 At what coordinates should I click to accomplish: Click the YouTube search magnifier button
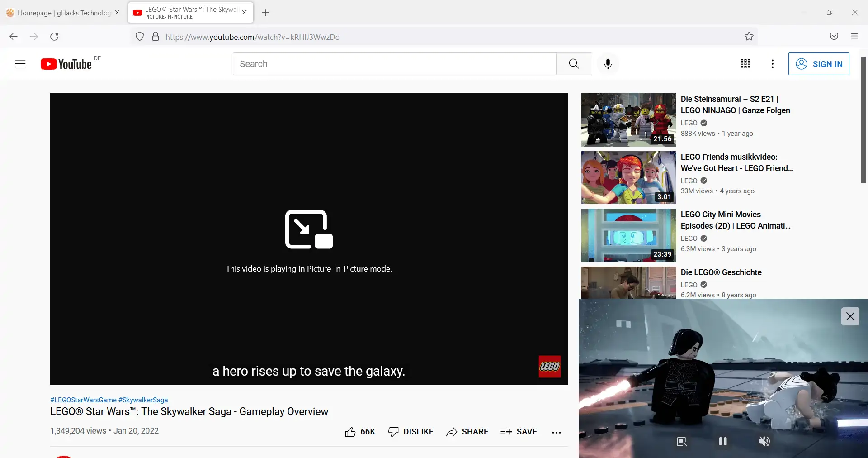coord(574,64)
